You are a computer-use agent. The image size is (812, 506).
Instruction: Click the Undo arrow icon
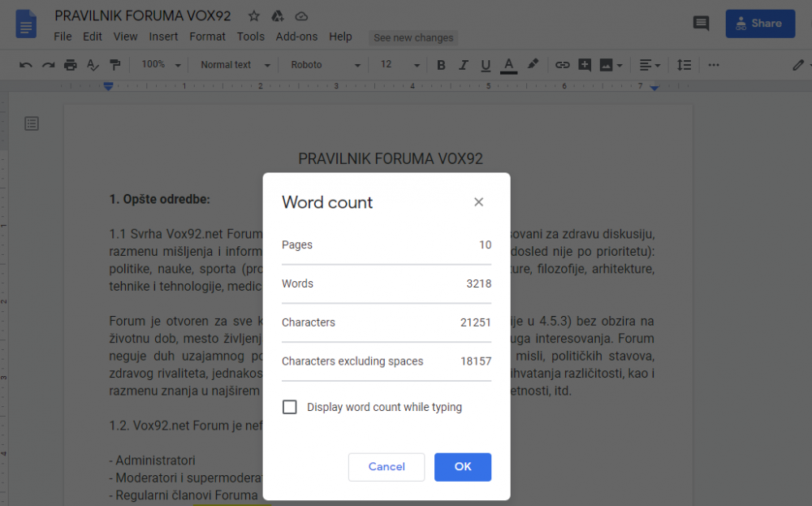pos(26,65)
